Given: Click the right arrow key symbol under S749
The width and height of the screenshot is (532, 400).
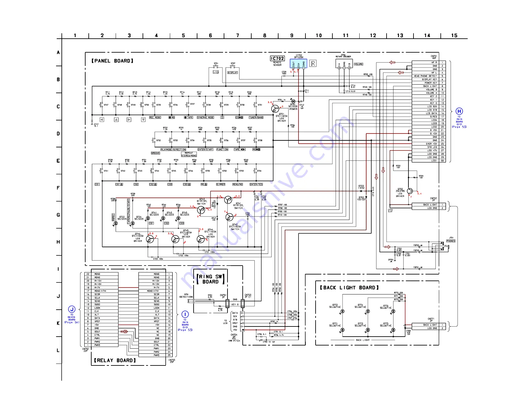Looking at the screenshot, I should [x=129, y=119].
